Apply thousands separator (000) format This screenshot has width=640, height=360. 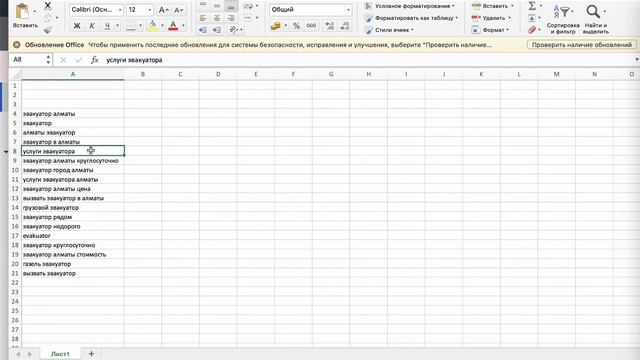[x=311, y=26]
